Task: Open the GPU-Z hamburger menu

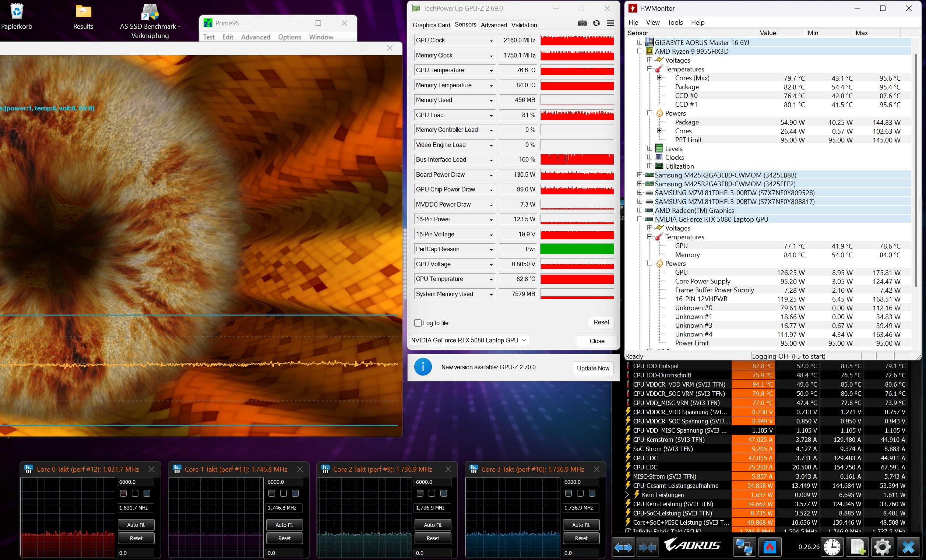Action: (610, 23)
